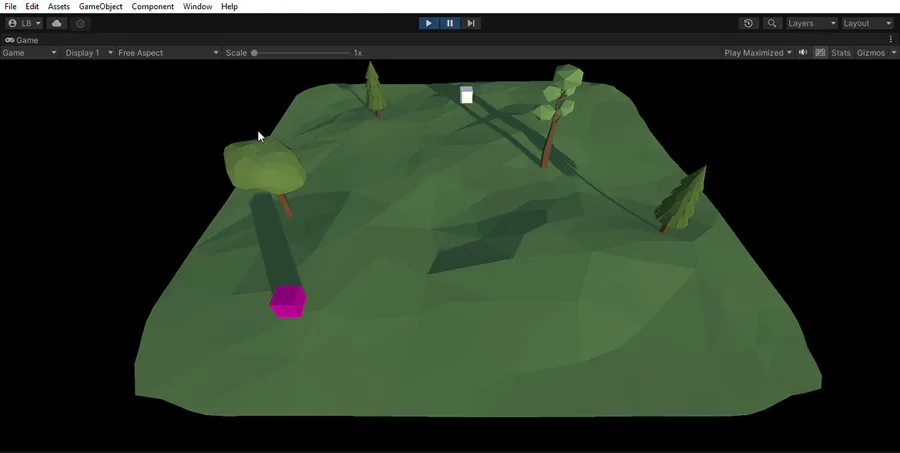
Task: Click the white cube on the terrain
Action: tap(467, 95)
